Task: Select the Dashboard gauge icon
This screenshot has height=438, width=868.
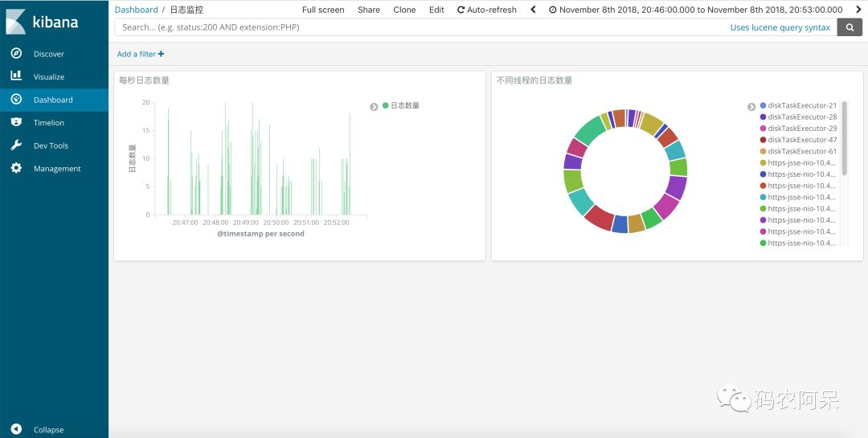Action: [17, 99]
